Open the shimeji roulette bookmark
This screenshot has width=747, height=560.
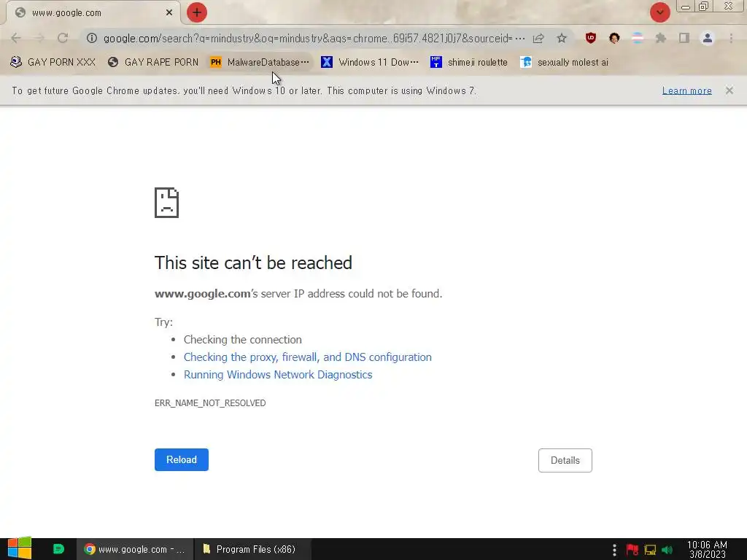tap(469, 63)
